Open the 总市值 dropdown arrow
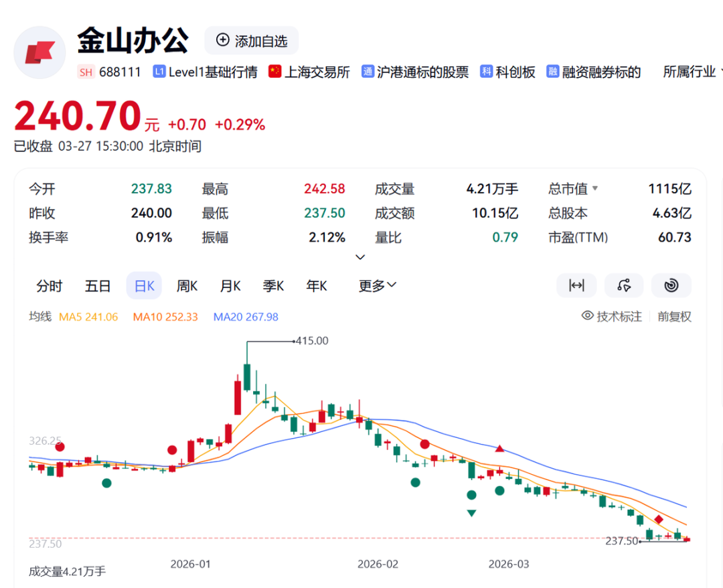Screen dimensions: 723x588 [x=595, y=188]
